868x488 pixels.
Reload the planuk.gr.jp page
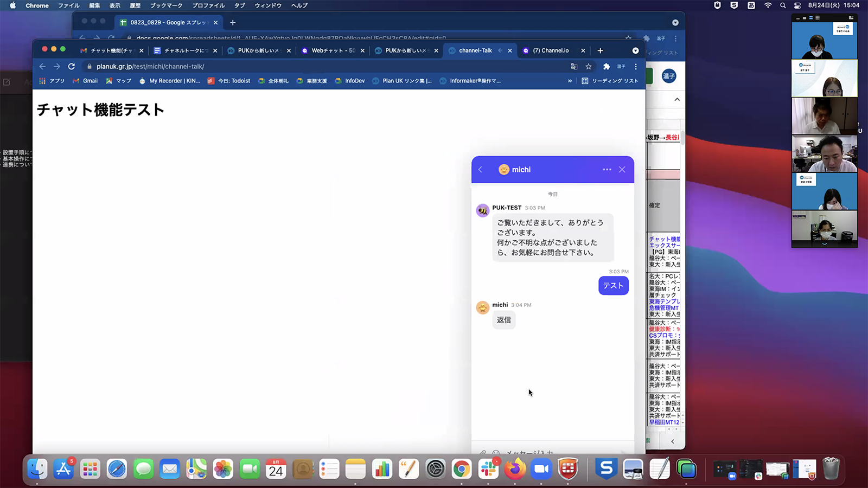click(x=71, y=66)
